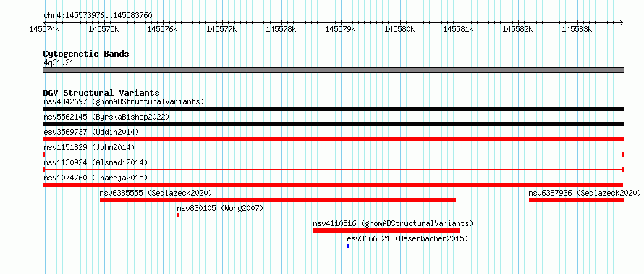This screenshot has height=274, width=644.
Task: Click the black bar for nsv5562145
Action: click(x=333, y=124)
